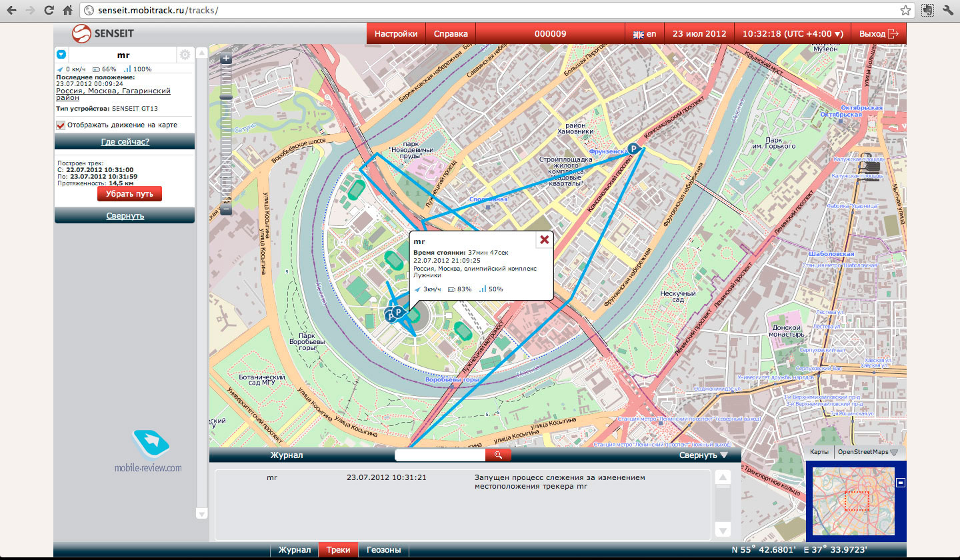Move the journal list down with arrow

click(x=723, y=530)
